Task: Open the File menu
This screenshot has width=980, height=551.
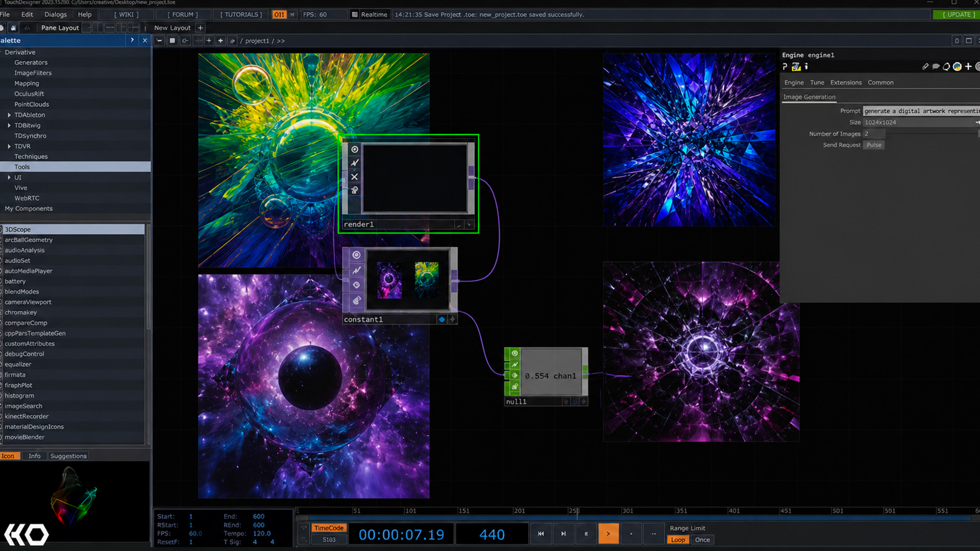Action: (5, 14)
